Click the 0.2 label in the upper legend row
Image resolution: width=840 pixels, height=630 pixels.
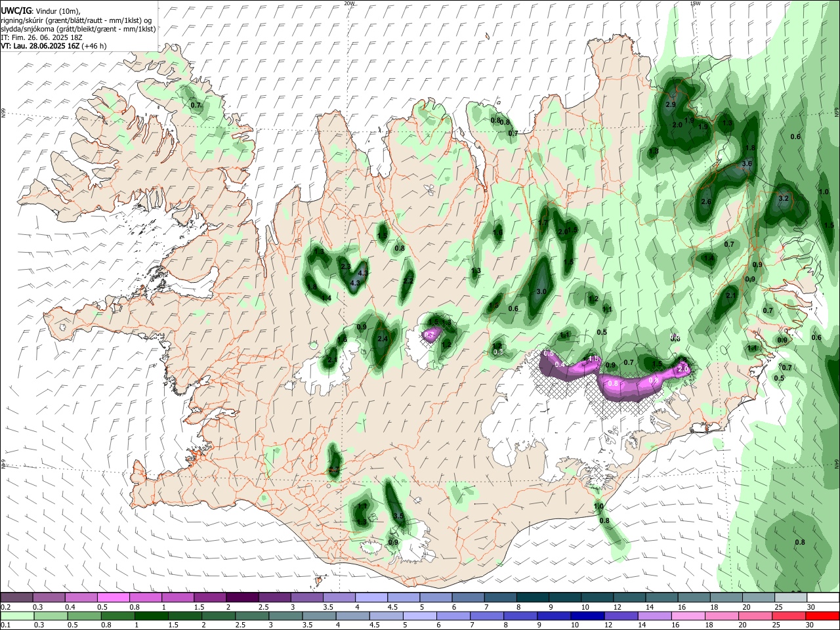pos(5,607)
